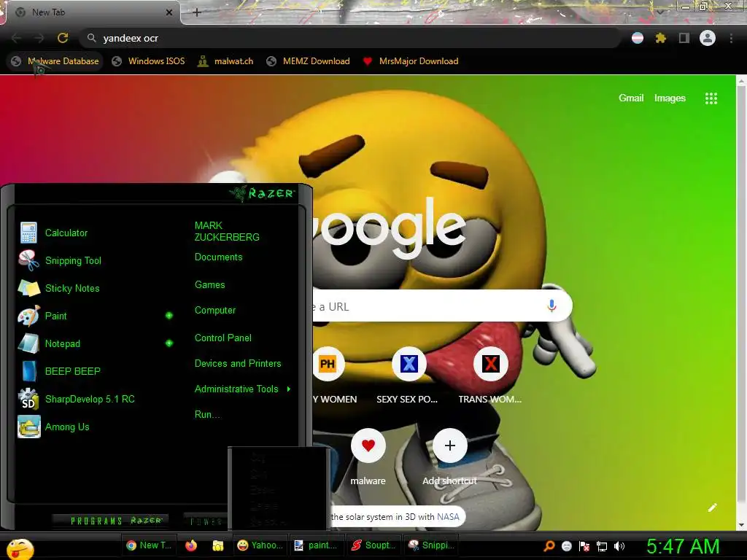Toggle the Chrome side panel icon

pos(684,38)
